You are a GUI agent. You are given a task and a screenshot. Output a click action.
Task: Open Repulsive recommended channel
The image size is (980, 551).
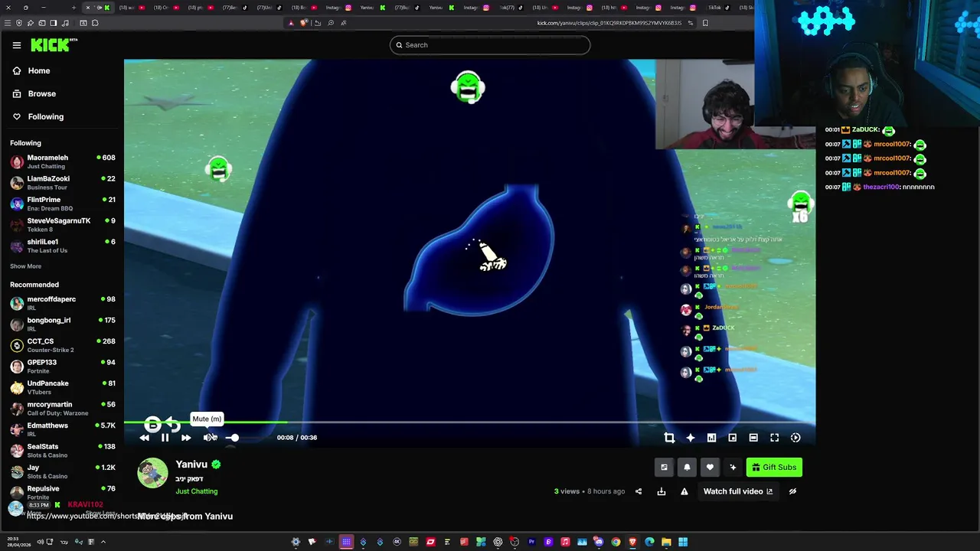(x=62, y=492)
